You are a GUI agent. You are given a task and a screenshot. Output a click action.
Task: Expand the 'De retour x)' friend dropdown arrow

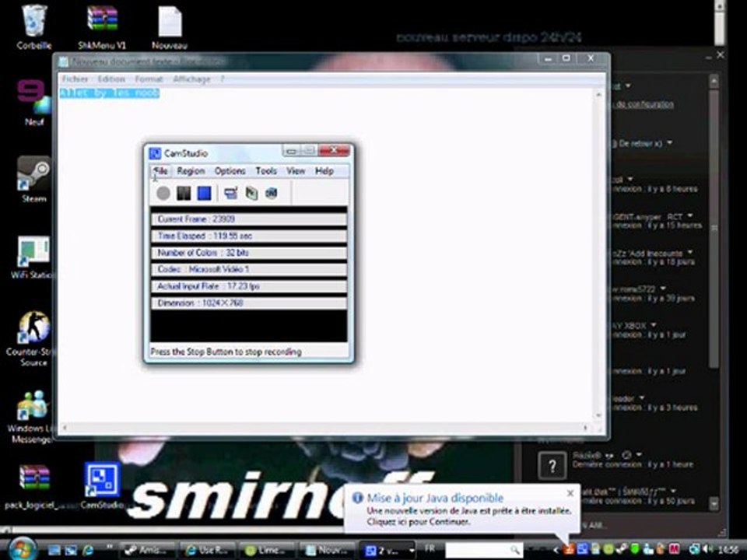coord(669,142)
